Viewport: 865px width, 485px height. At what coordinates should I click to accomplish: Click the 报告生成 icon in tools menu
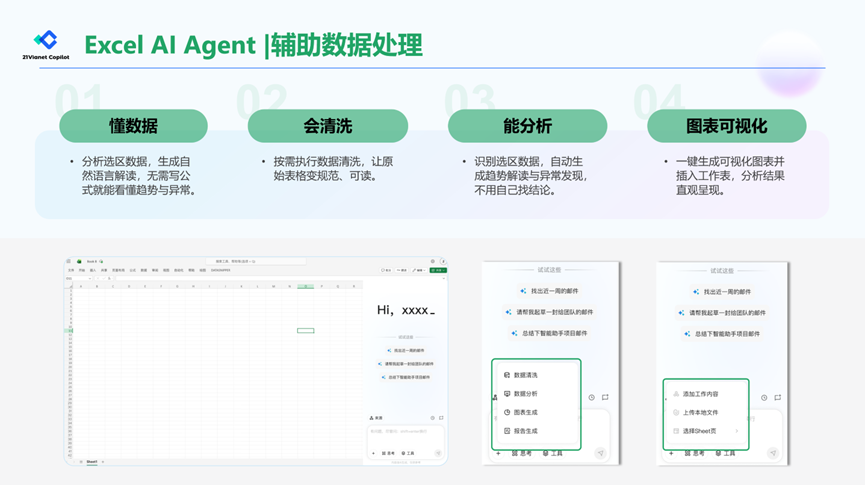coord(507,431)
